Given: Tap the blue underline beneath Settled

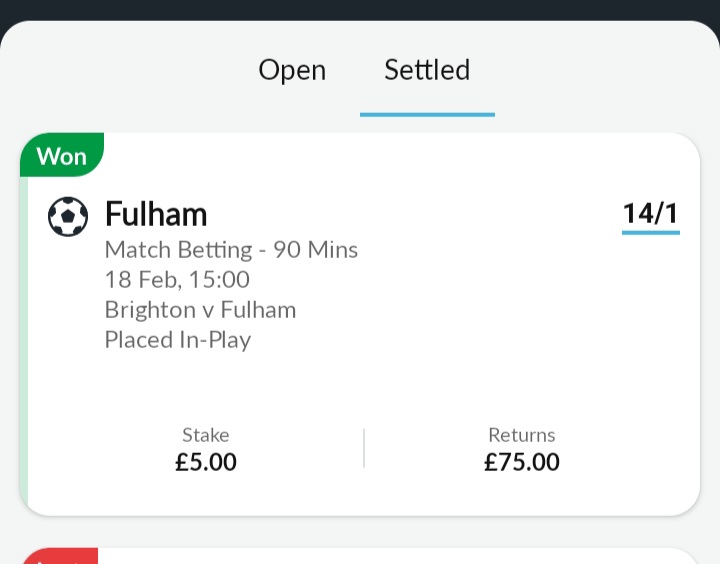Looking at the screenshot, I should tap(427, 114).
